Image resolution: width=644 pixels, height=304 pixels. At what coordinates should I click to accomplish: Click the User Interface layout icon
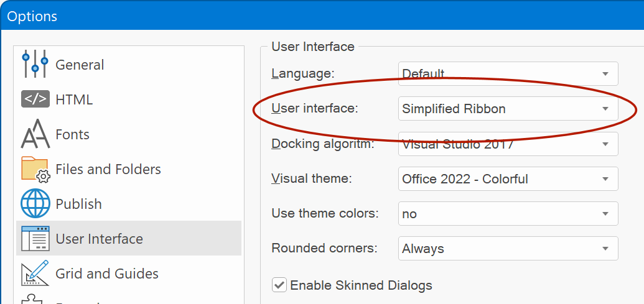[x=35, y=239]
